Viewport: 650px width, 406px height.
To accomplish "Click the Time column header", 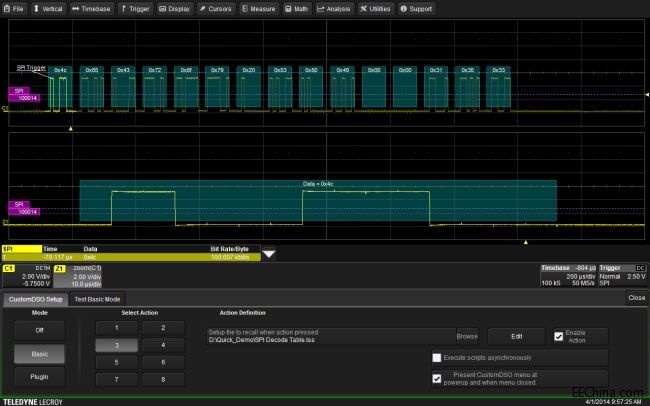I will pyautogui.click(x=50, y=249).
